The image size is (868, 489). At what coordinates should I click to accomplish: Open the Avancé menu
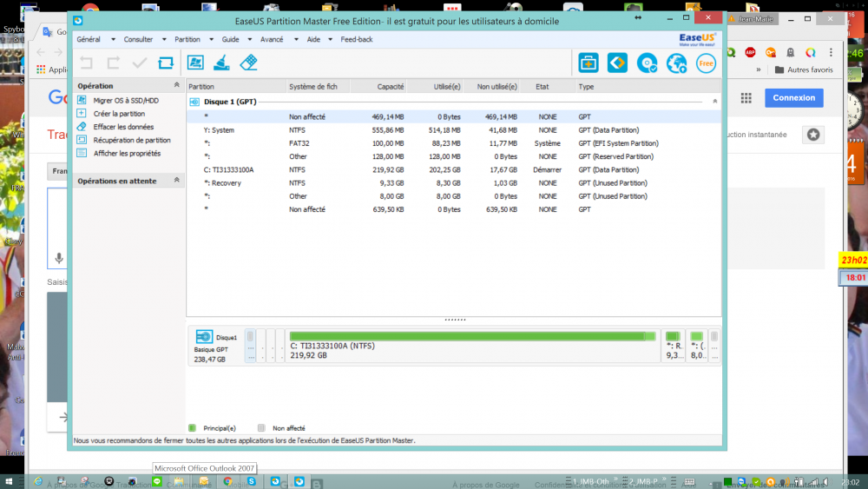click(x=272, y=39)
